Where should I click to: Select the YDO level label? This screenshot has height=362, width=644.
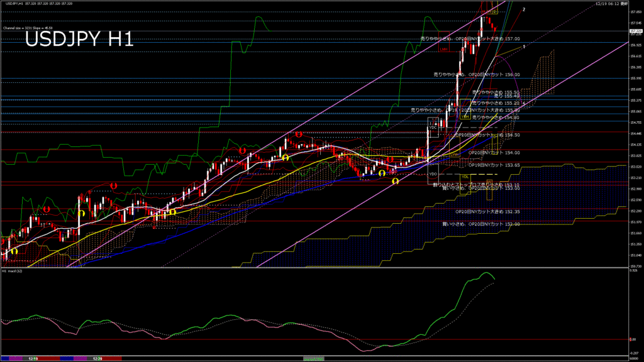pos(433,173)
